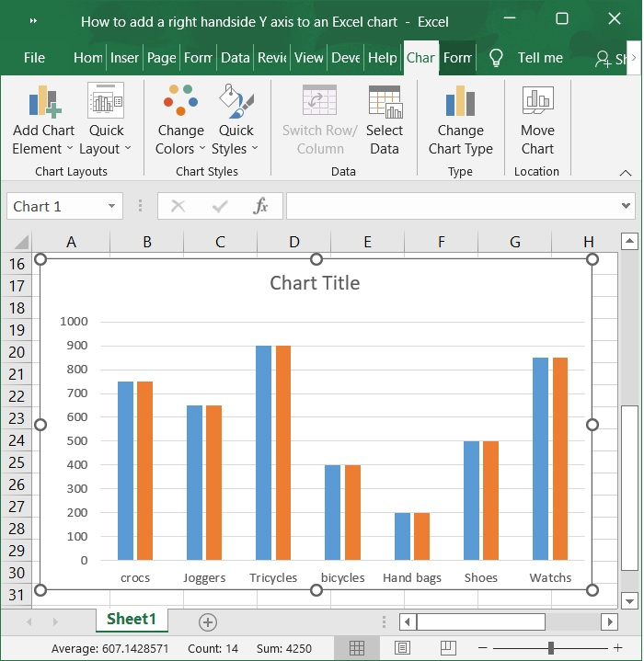Click the Joggers axis label
This screenshot has width=644, height=661.
204,577
